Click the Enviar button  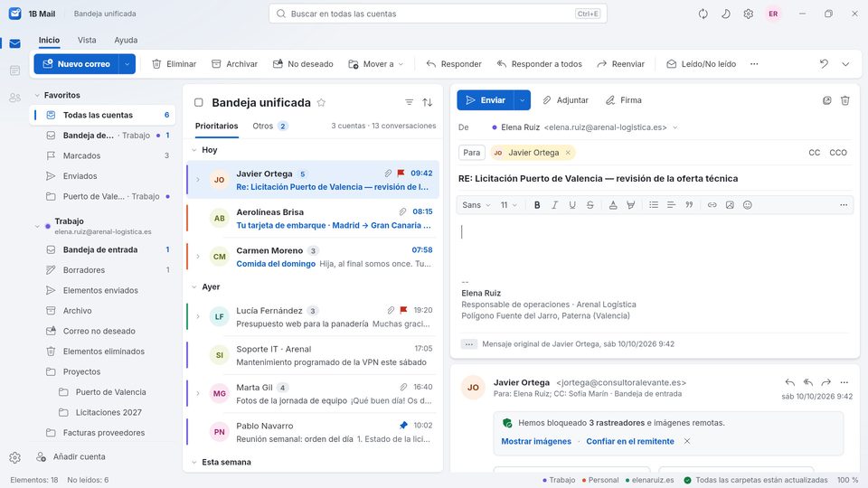[x=486, y=100]
